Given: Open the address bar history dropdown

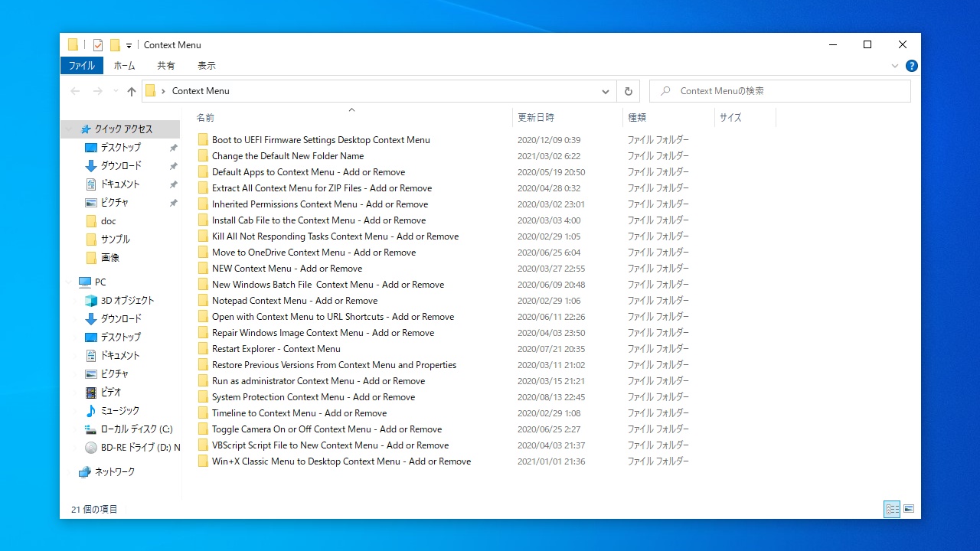Looking at the screenshot, I should (x=605, y=91).
